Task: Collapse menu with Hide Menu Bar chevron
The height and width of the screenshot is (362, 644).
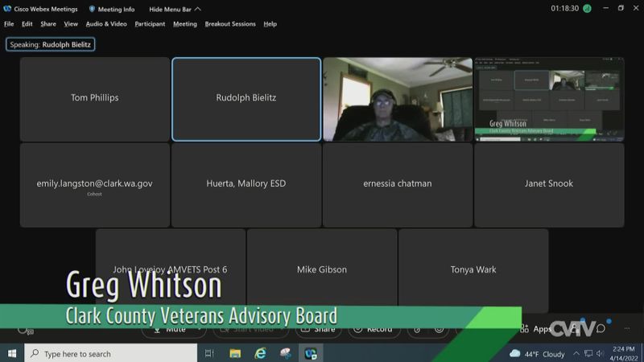Action: coord(198,9)
